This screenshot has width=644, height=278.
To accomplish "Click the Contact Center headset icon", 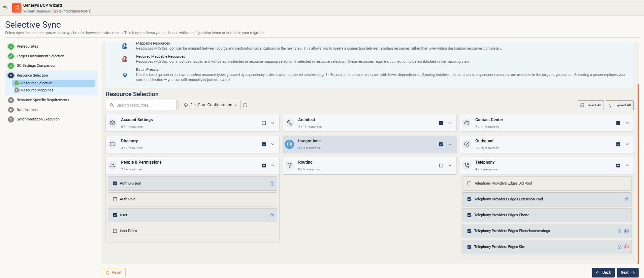I will 467,123.
